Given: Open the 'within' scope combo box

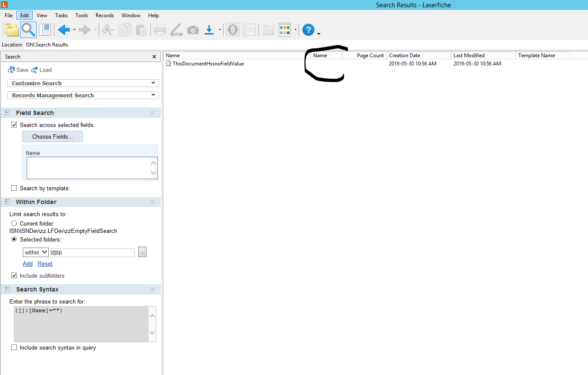Looking at the screenshot, I should point(36,252).
